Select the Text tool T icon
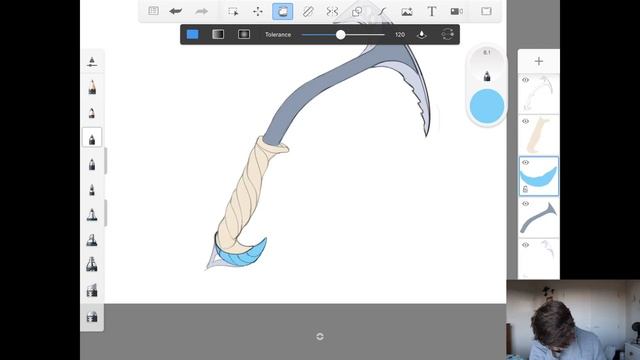Screen dimensions: 640x360 [x=431, y=11]
